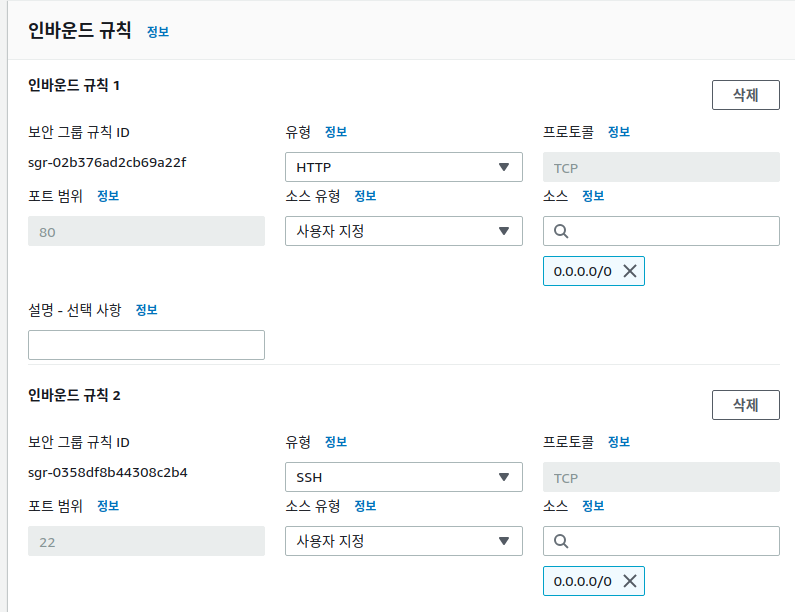Viewport: 795px width, 612px height.
Task: Open the 정보 link beside 유형 in rule 1
Action: 336,132
